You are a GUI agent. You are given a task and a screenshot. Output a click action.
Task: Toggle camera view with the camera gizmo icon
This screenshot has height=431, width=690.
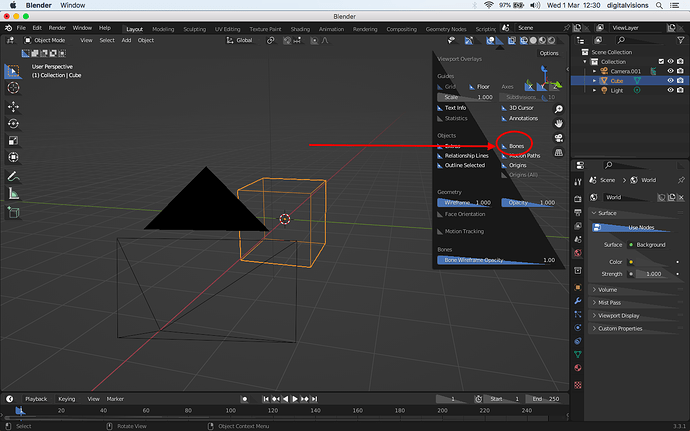click(558, 138)
